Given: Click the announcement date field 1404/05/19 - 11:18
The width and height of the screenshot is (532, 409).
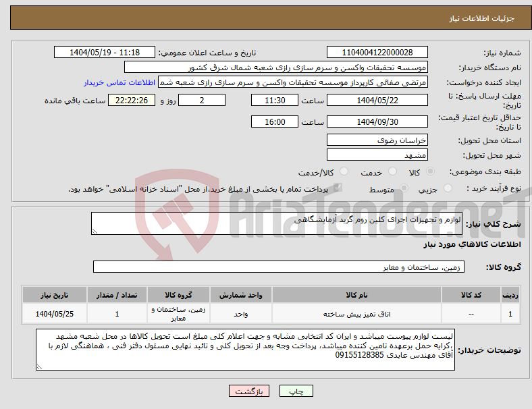Looking at the screenshot, I should coord(105,52).
